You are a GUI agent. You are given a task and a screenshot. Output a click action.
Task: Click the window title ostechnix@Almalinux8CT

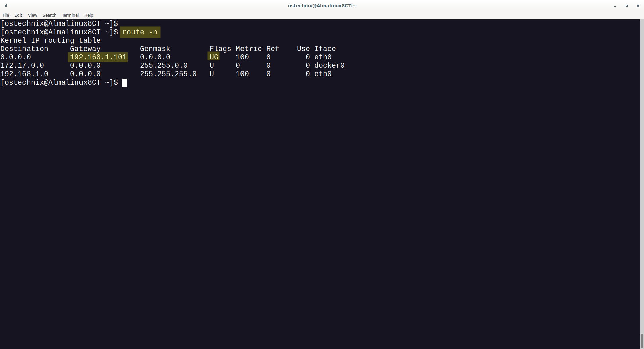tap(322, 6)
